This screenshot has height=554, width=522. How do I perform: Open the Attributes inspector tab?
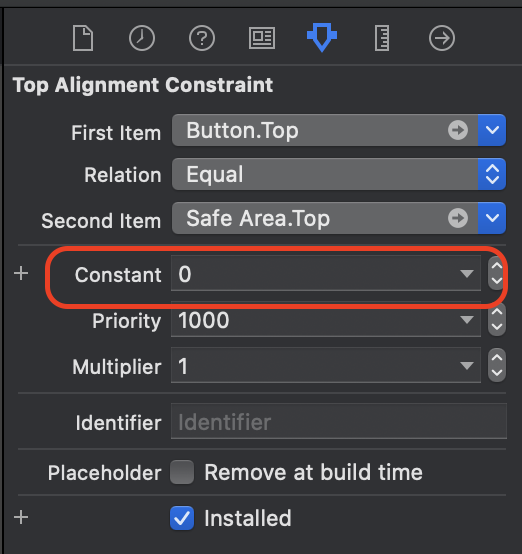tap(322, 37)
